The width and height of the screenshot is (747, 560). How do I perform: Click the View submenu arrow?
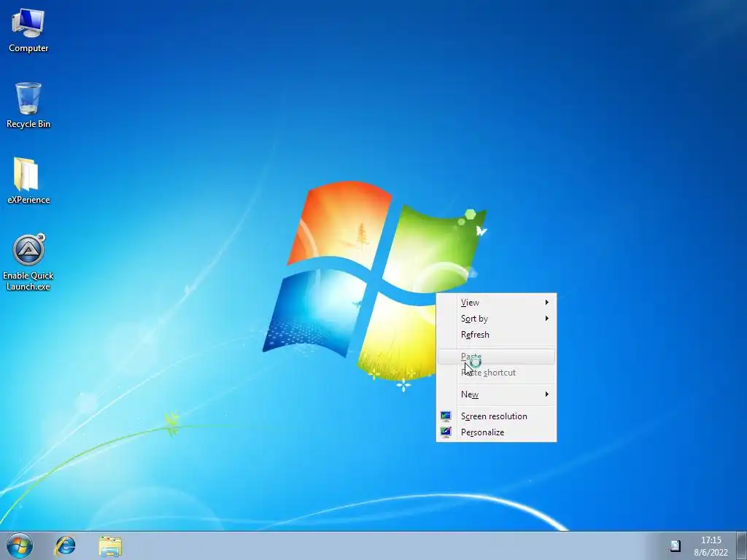[547, 303]
